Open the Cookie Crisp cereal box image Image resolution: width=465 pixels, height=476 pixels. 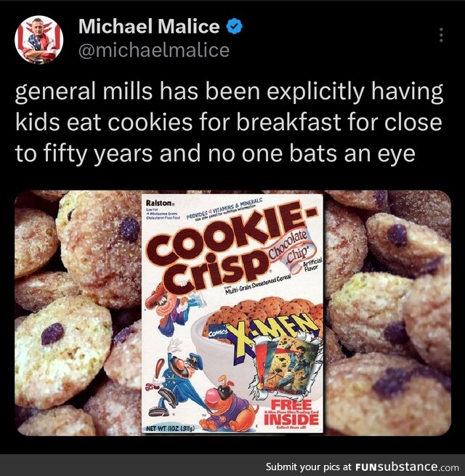(232, 313)
